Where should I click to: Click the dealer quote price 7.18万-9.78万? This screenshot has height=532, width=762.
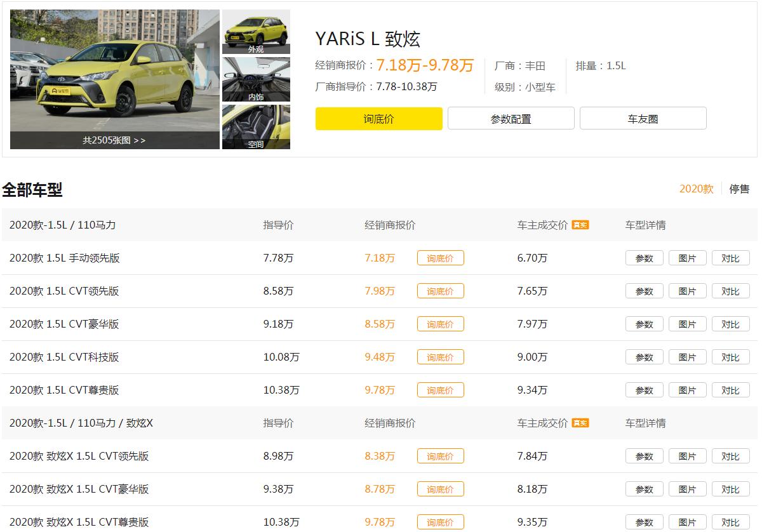[x=424, y=65]
